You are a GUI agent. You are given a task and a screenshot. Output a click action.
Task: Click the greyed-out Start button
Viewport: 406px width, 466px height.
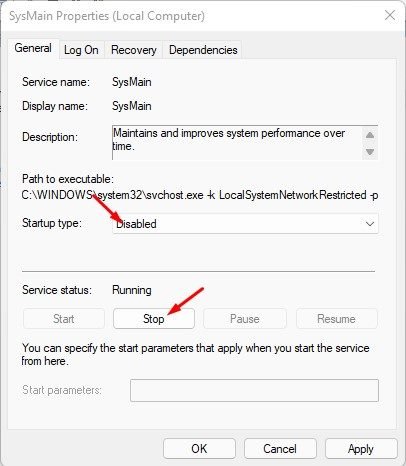pyautogui.click(x=64, y=319)
